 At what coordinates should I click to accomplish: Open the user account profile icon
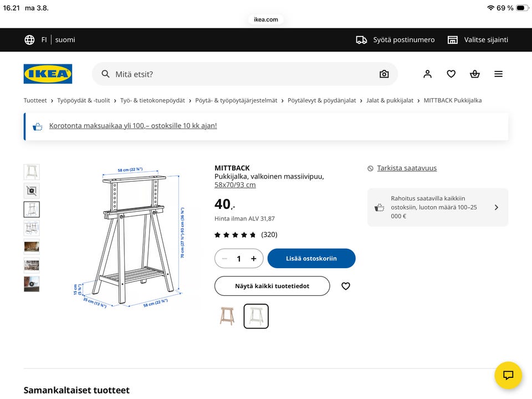coord(427,74)
